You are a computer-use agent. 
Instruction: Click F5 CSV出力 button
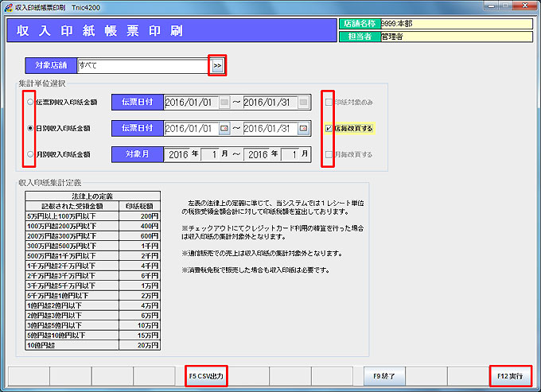click(x=205, y=375)
